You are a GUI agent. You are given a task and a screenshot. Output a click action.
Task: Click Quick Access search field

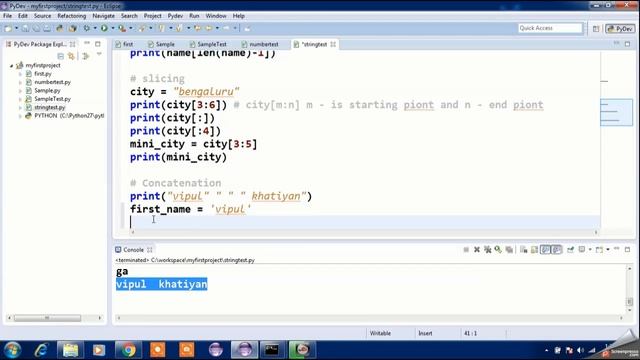coord(550,28)
